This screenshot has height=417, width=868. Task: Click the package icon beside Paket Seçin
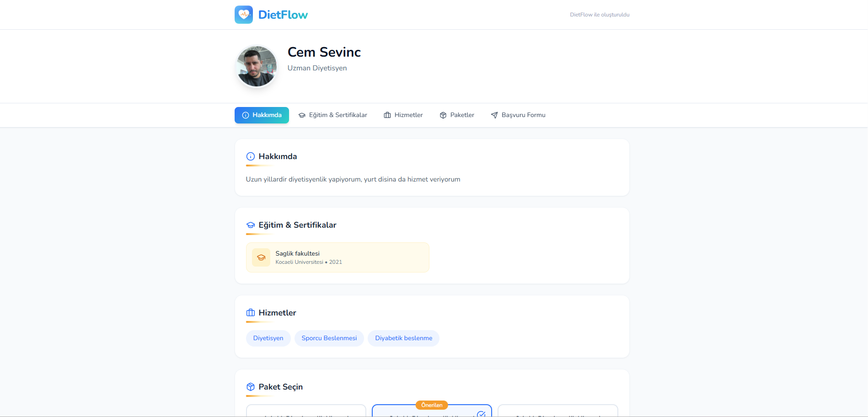point(251,387)
